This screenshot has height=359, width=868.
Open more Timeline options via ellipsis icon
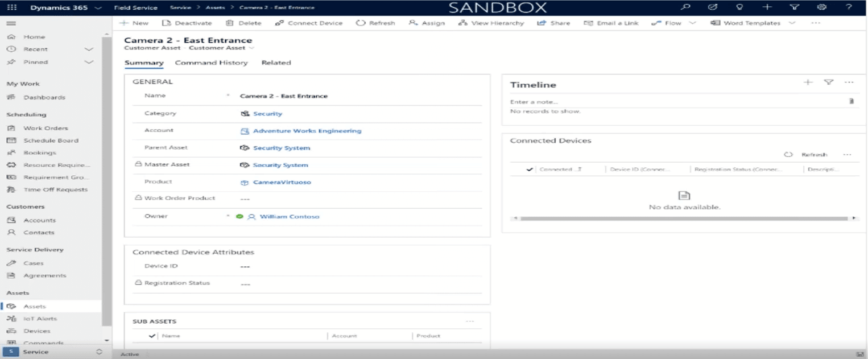[x=849, y=82]
